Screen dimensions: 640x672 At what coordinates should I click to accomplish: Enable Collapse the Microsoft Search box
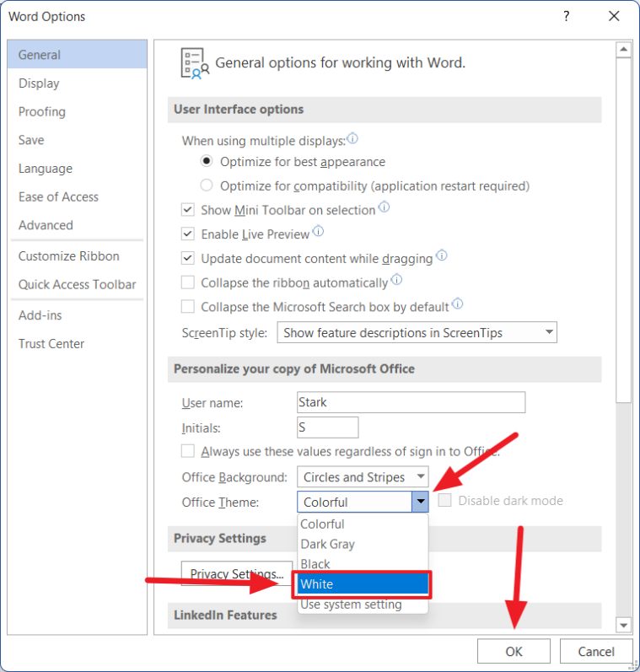coord(188,306)
